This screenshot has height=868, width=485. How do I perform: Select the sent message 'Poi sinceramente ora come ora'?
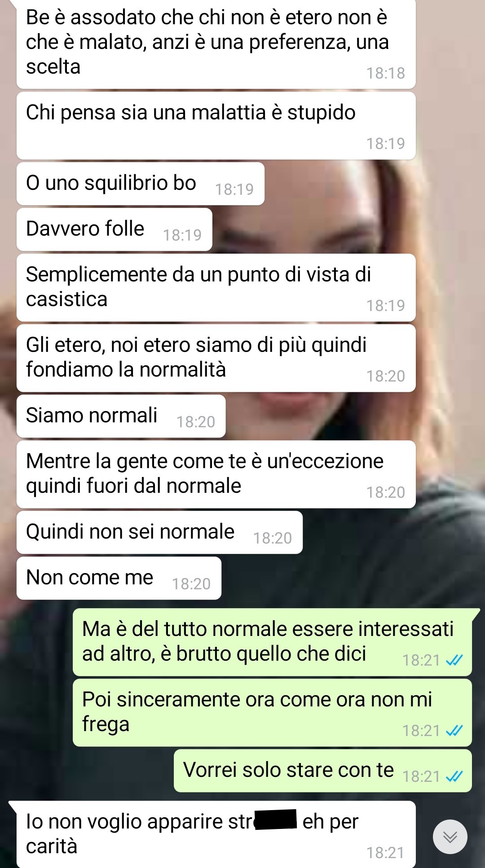272,713
